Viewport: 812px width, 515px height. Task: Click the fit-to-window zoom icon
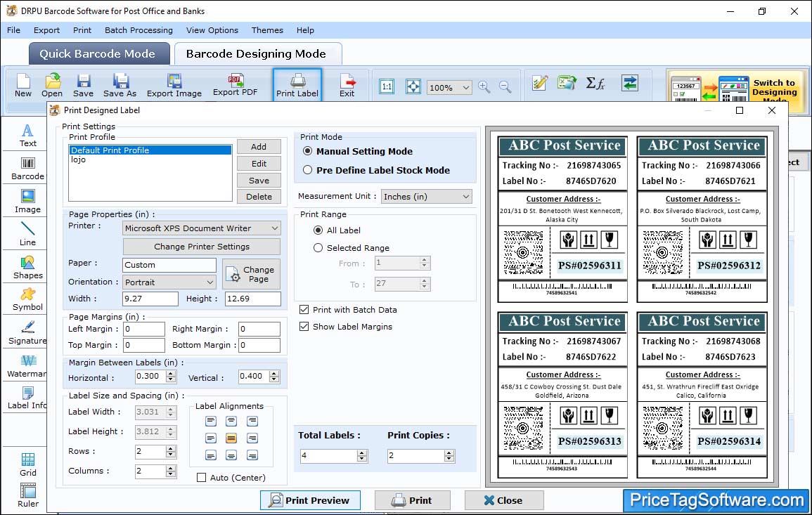coord(413,86)
